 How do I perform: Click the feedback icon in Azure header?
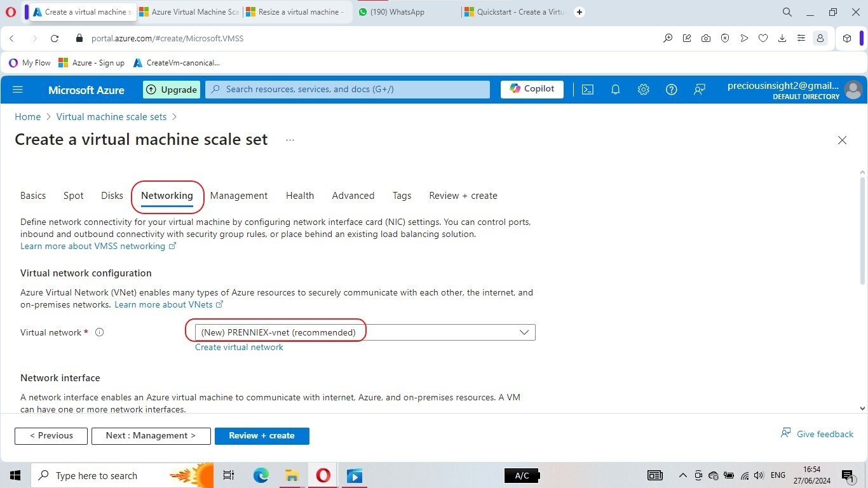(699, 90)
